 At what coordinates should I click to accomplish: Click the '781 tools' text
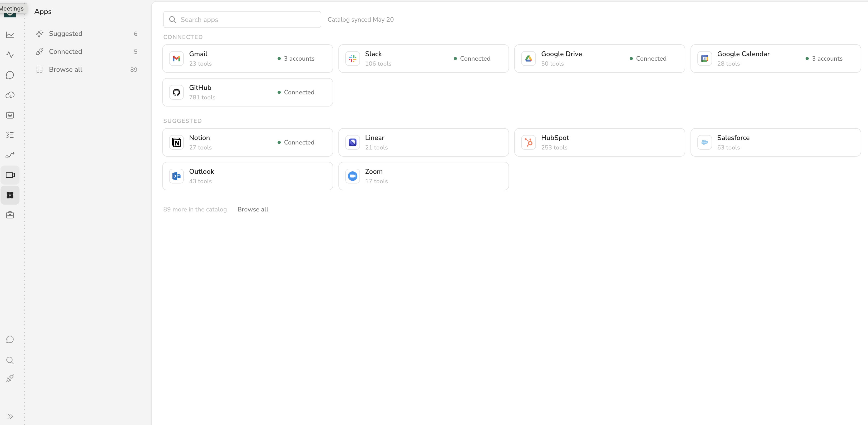(202, 98)
